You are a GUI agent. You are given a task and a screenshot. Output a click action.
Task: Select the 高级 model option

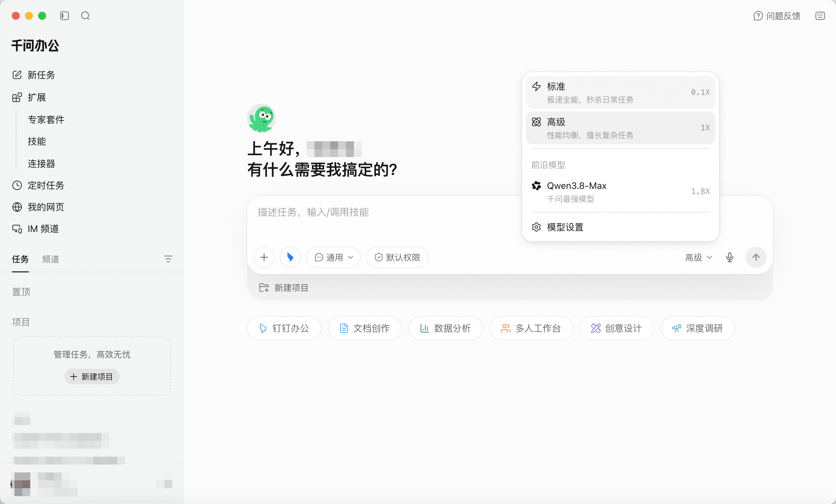[621, 128]
